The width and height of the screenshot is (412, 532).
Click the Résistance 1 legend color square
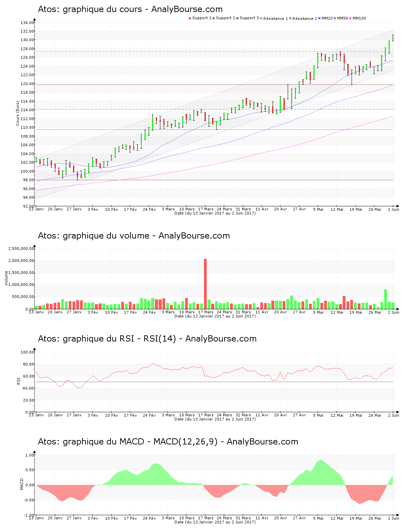pos(261,18)
